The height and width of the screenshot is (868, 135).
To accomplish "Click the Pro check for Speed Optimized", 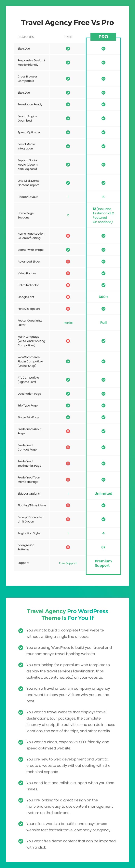I will pyautogui.click(x=103, y=132).
